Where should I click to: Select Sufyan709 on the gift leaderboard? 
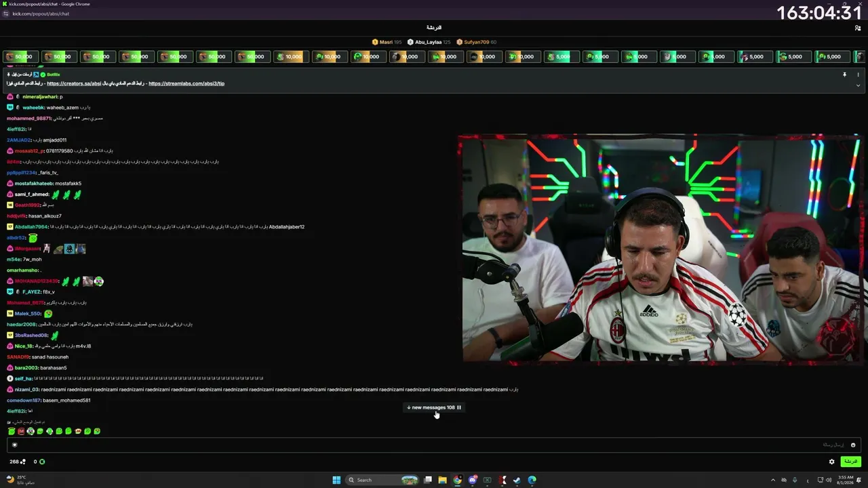tap(476, 42)
